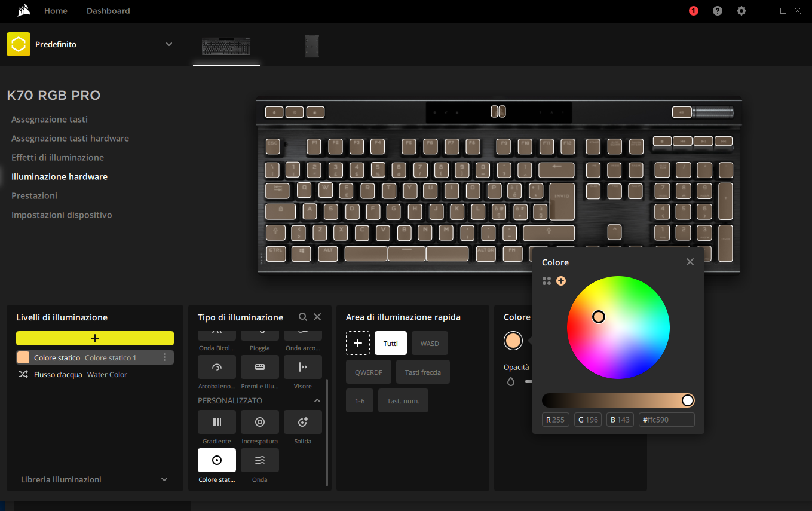Screen dimensions: 812x511
Task: Select the Tast. num. quick zone
Action: click(403, 400)
